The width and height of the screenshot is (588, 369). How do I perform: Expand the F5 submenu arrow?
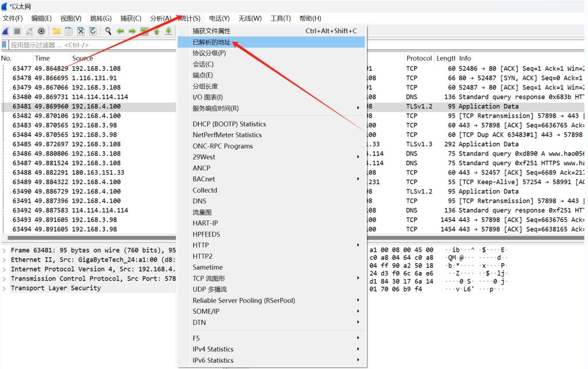pos(358,338)
